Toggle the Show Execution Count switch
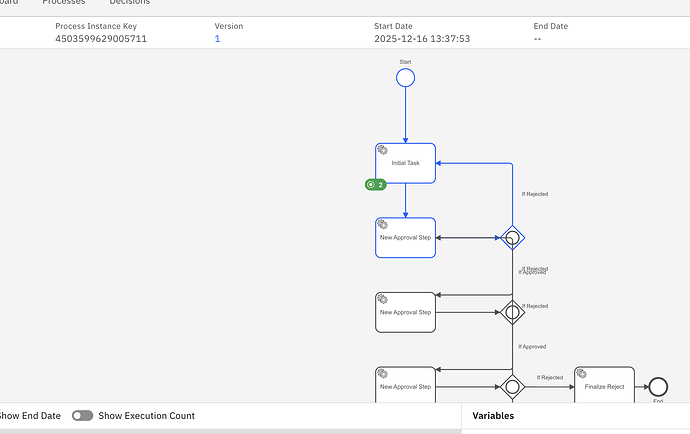This screenshot has width=690, height=434. click(x=82, y=416)
